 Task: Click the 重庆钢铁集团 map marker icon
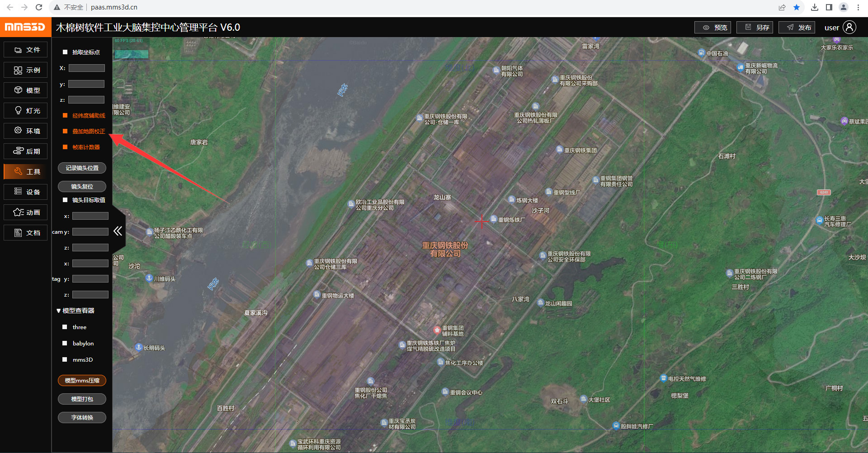click(x=559, y=150)
